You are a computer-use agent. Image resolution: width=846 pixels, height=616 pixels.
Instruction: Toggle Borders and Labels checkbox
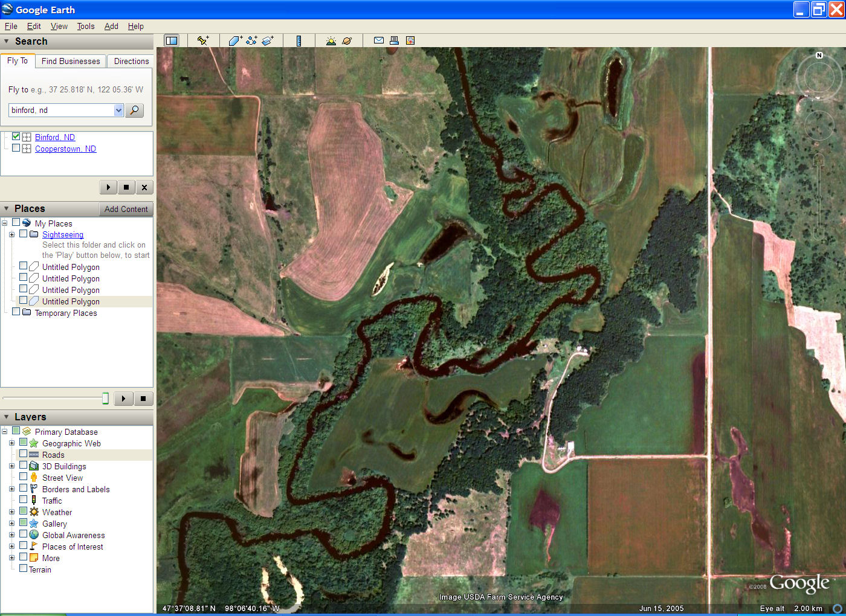pos(23,489)
